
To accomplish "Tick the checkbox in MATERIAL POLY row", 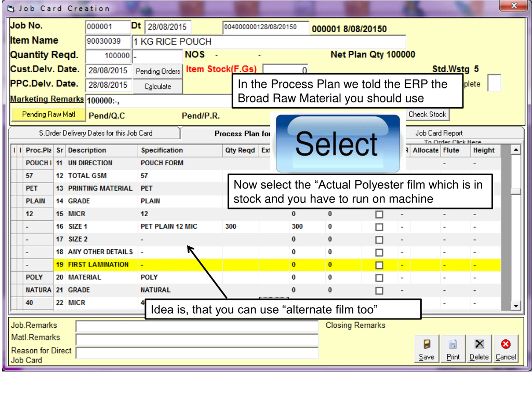I will [379, 278].
